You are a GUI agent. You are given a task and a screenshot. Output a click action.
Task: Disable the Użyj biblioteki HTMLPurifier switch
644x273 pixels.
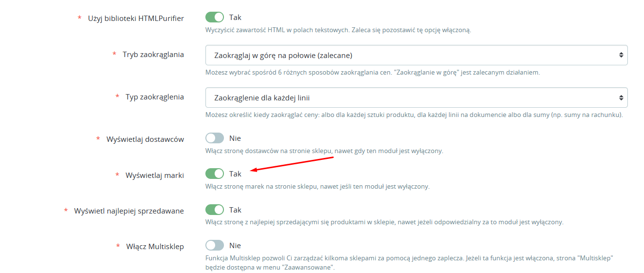tap(215, 18)
